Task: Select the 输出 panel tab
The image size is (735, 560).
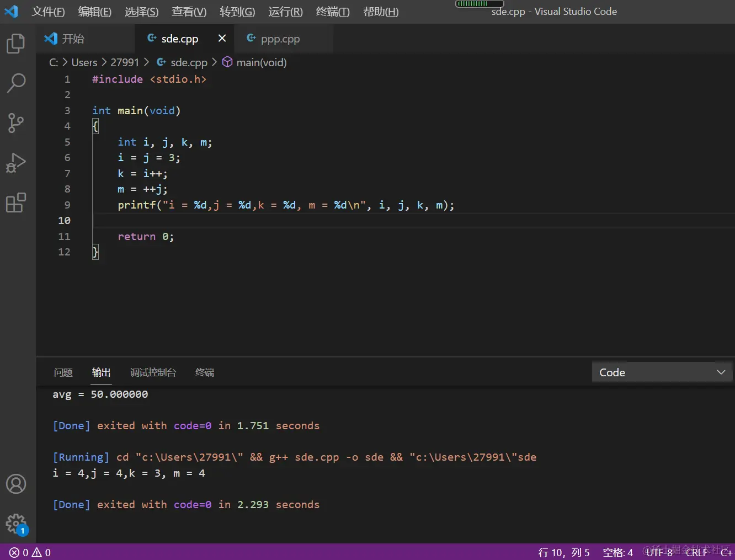Action: click(x=101, y=372)
